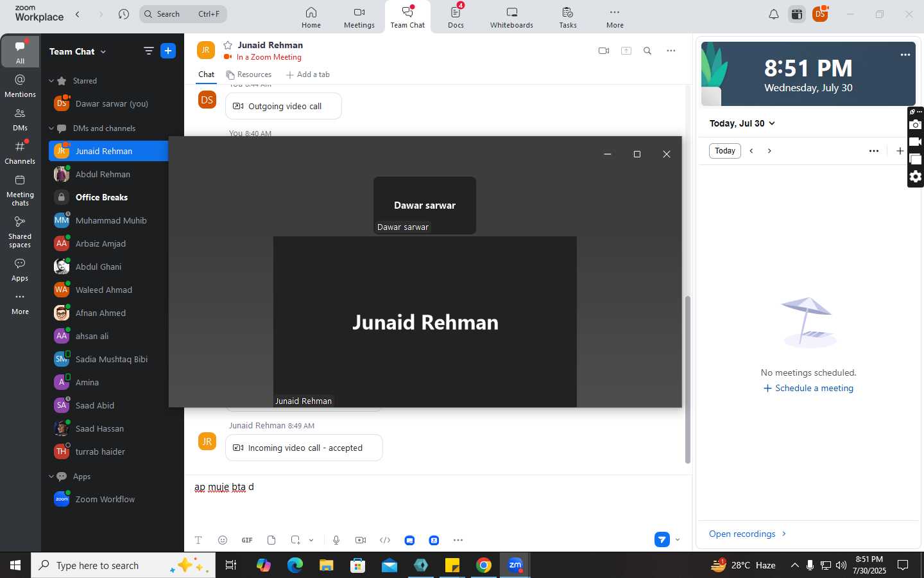Image resolution: width=924 pixels, height=578 pixels.
Task: Open settings gear on floating toolbar
Action: [x=916, y=177]
